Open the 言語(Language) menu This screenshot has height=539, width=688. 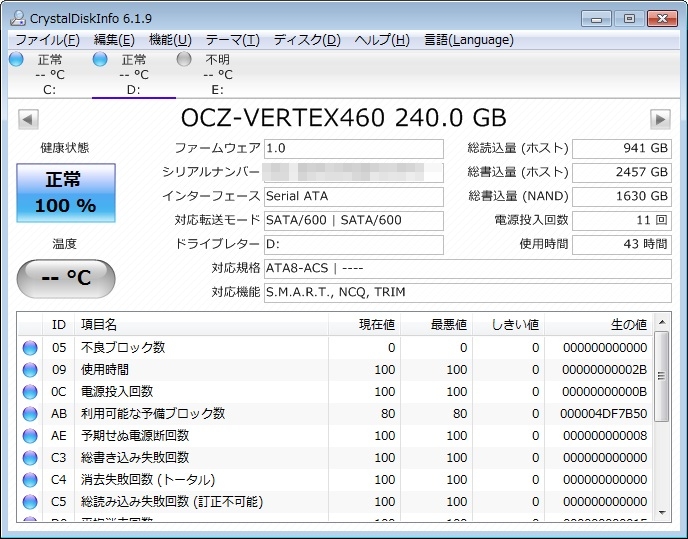pyautogui.click(x=468, y=40)
